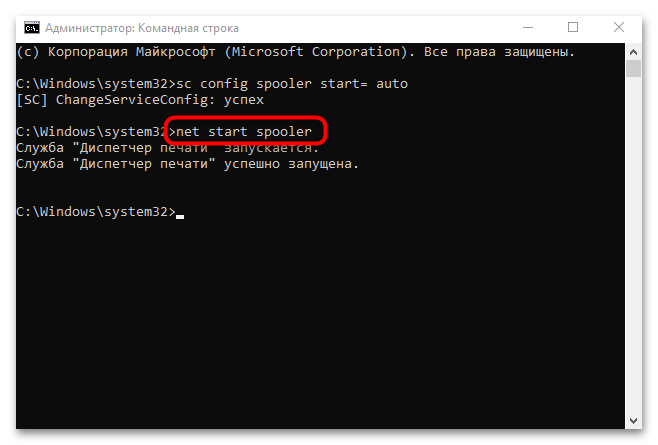This screenshot has width=658, height=445.
Task: Click the last "C:\Windows\system32>" prompt
Action: (95, 212)
